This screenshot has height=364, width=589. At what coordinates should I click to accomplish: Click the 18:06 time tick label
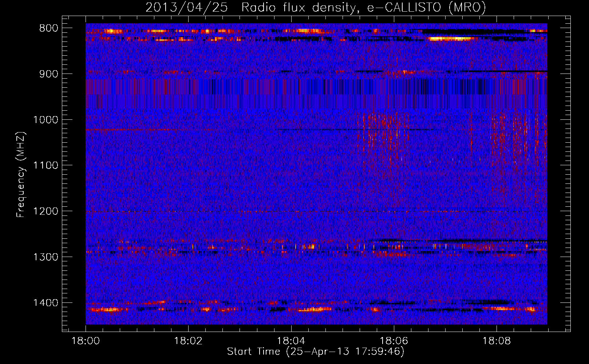tap(394, 341)
